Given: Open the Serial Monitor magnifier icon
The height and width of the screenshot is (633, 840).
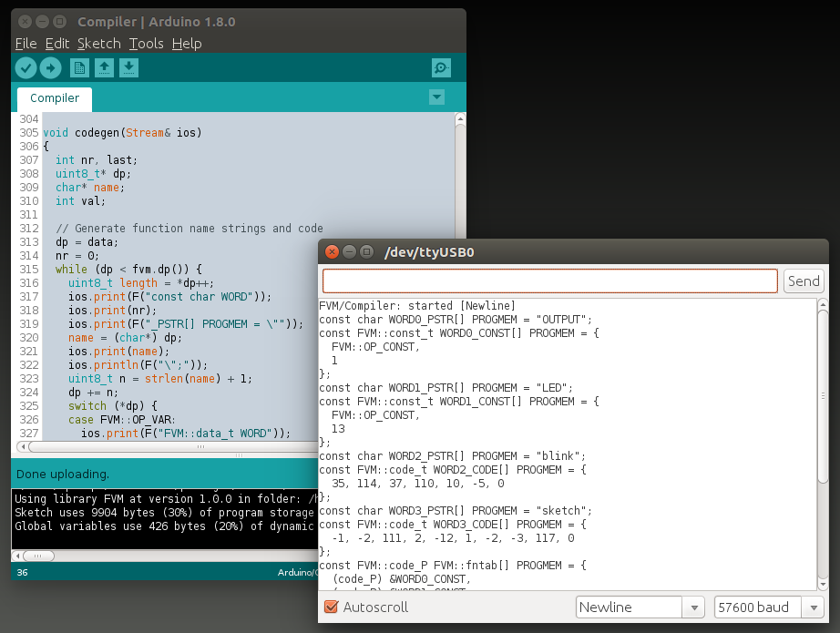Looking at the screenshot, I should point(441,68).
